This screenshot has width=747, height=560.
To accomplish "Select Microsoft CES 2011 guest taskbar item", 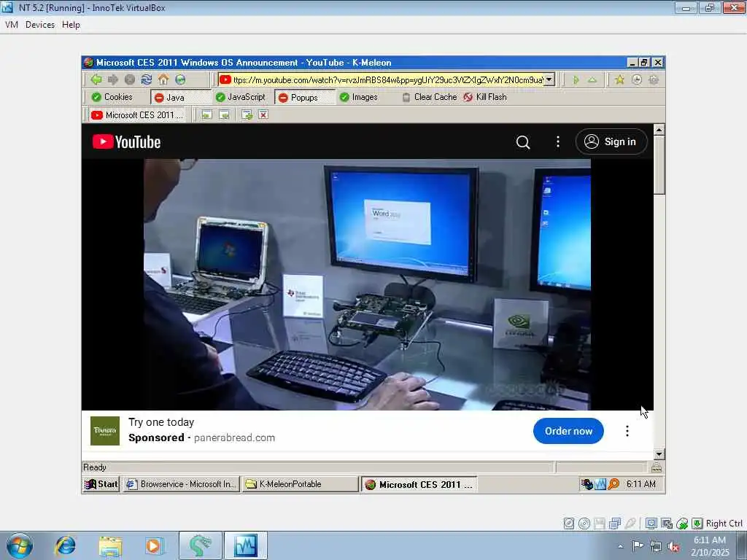I will [x=419, y=485].
